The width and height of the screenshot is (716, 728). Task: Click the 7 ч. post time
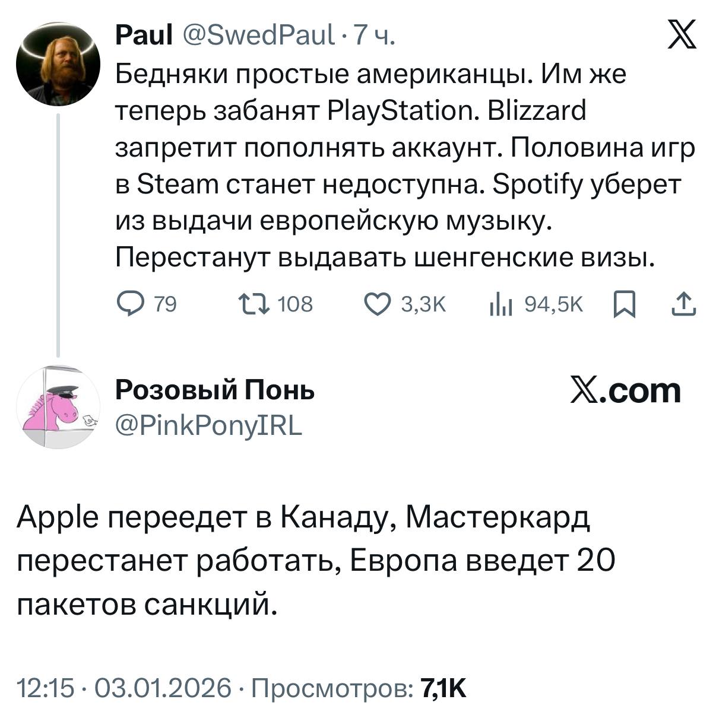374,36
